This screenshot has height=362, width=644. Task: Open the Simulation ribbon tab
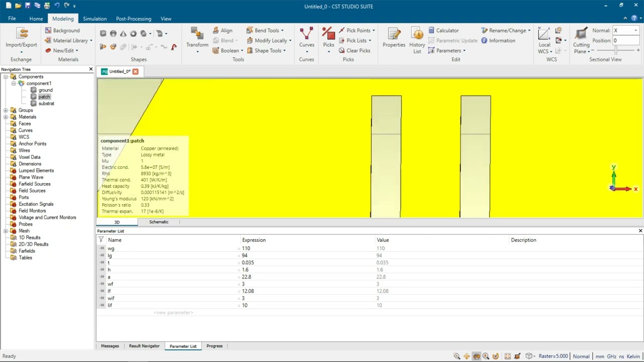tap(95, 19)
